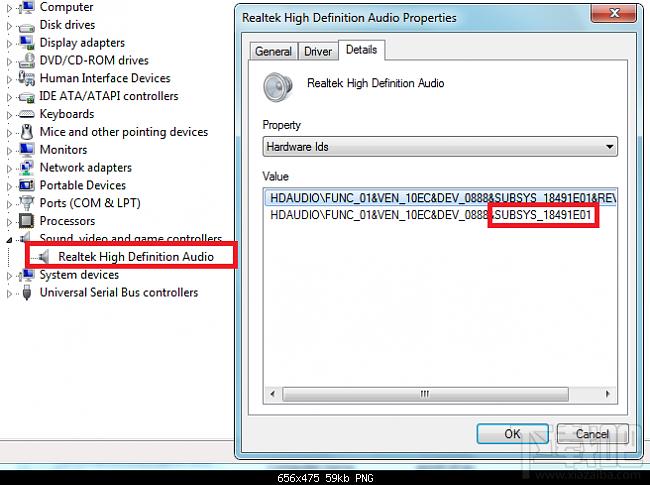Confirm with the OK button
650x485 pixels.
point(512,434)
